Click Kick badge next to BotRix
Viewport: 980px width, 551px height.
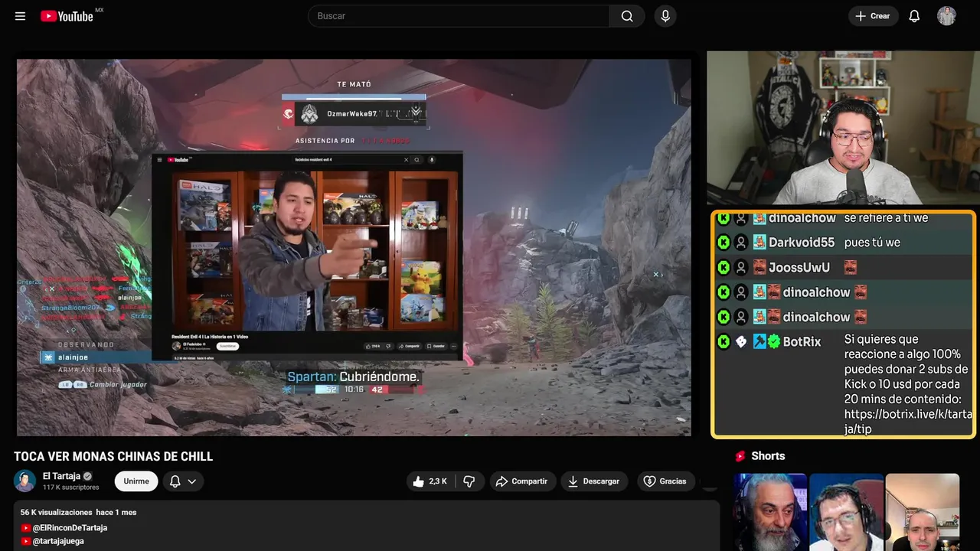[x=724, y=341]
